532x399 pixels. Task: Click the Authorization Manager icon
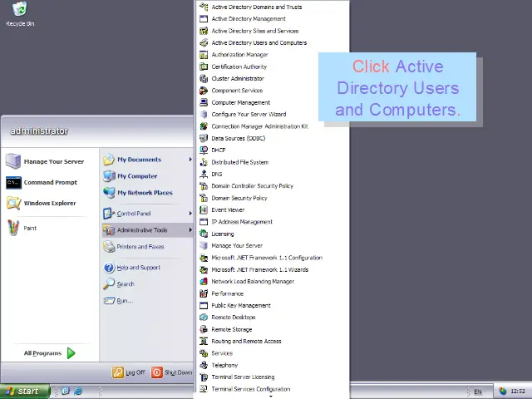(204, 55)
